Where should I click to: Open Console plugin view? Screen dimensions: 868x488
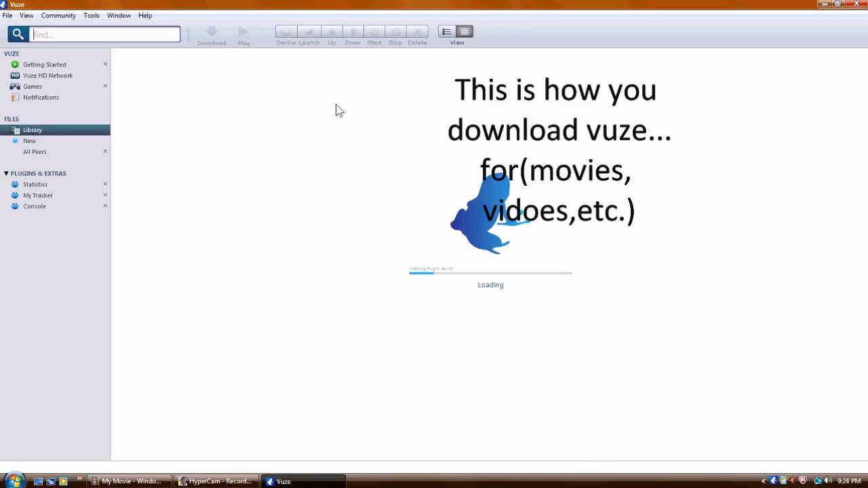(35, 206)
